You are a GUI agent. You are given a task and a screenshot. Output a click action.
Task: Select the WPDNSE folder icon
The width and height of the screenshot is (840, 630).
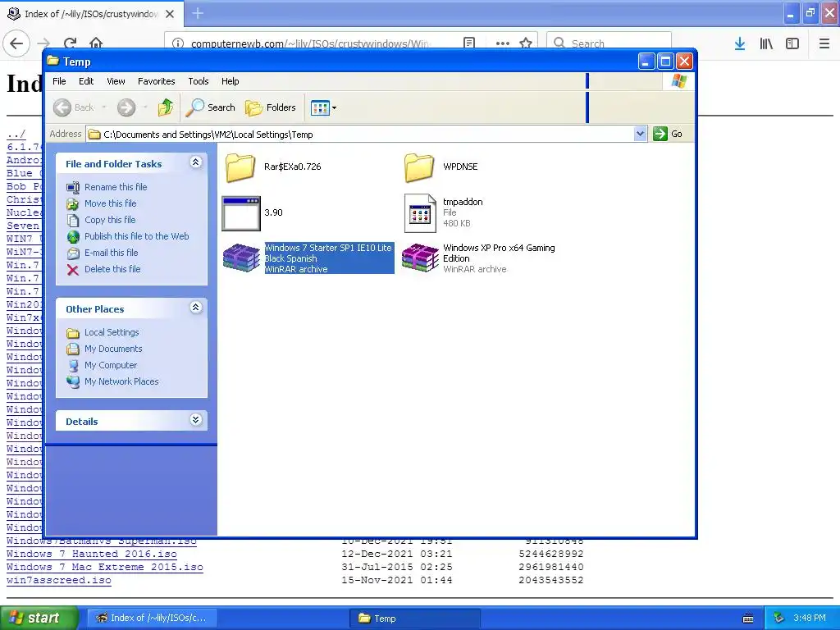419,167
